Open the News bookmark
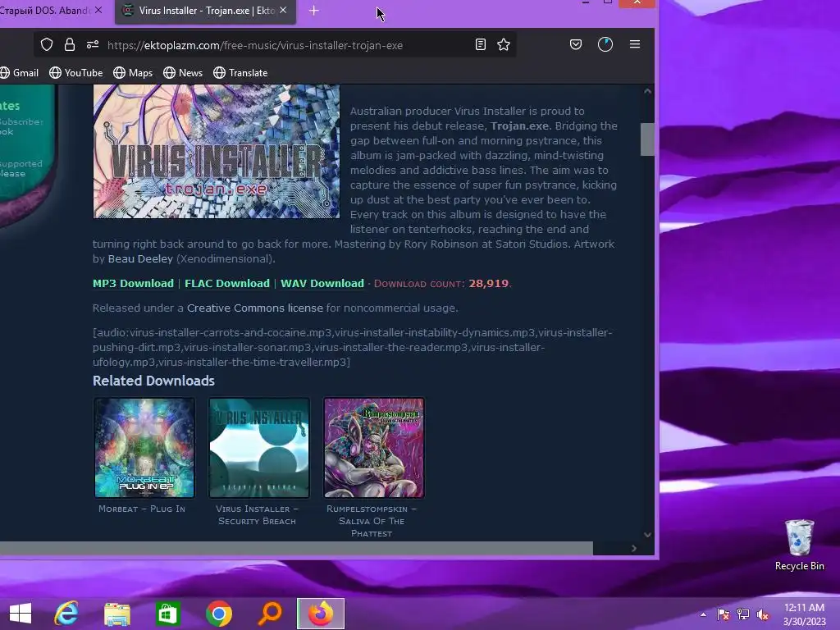The width and height of the screenshot is (840, 630). click(183, 73)
